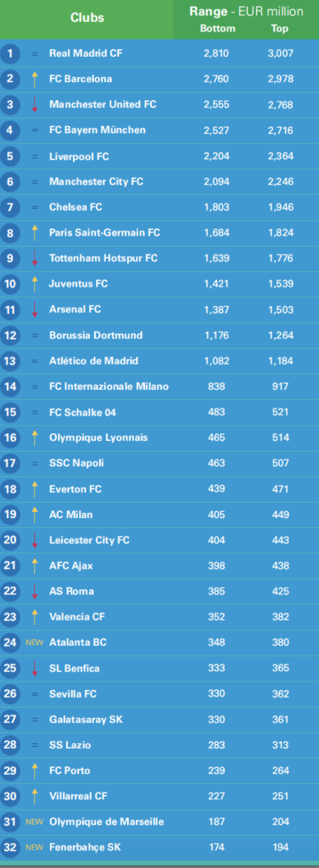This screenshot has width=319, height=868.
Task: Click the yellow up arrow beside FC Barcelona
Action: coord(35,79)
